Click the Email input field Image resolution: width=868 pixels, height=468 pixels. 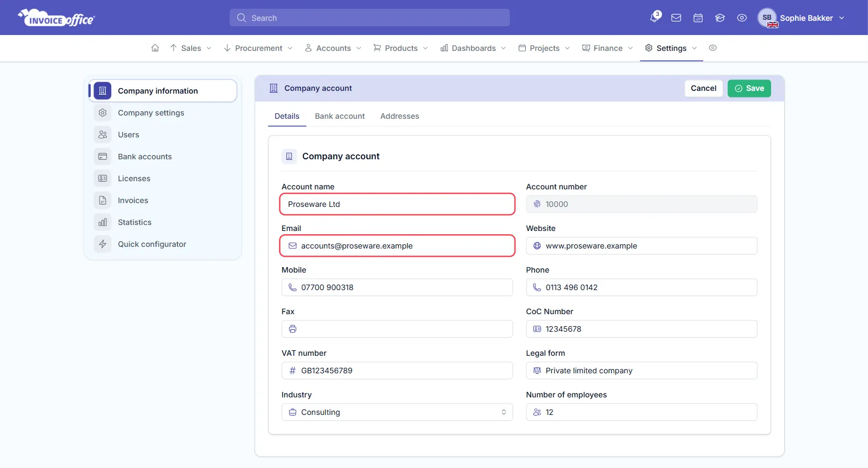pyautogui.click(x=397, y=246)
